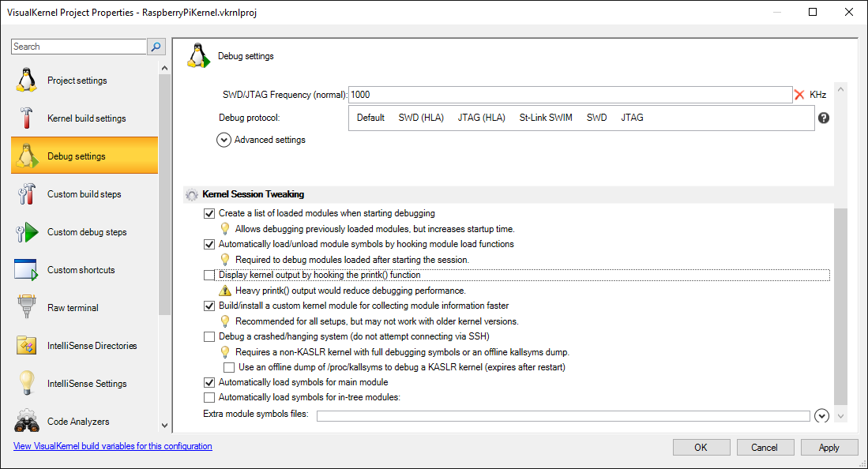Enable 'Use an offline dump of /proc/kallsyms'
The width and height of the screenshot is (868, 469).
tap(229, 367)
